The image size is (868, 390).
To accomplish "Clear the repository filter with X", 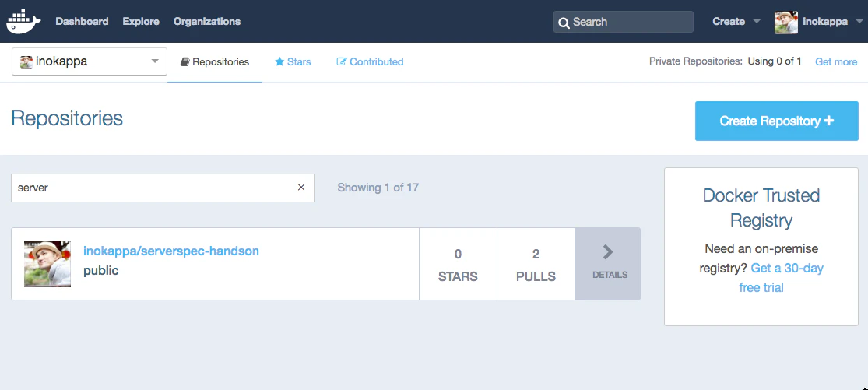I will click(x=301, y=188).
